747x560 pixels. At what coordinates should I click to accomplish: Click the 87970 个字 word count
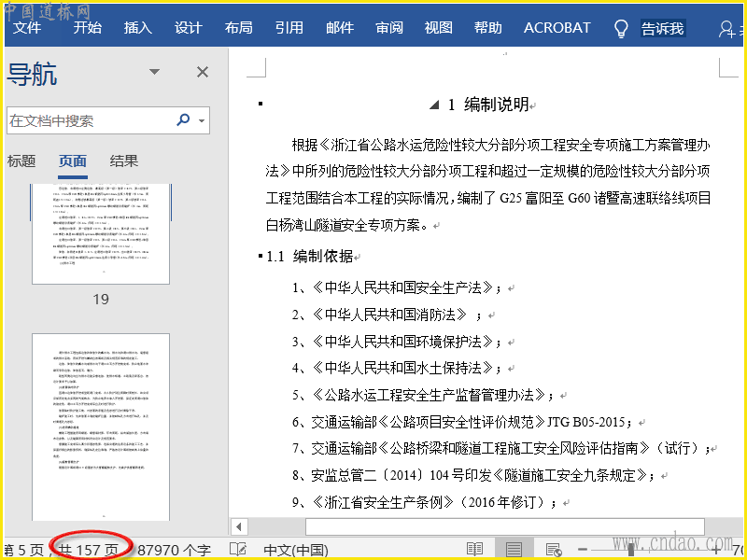click(174, 550)
